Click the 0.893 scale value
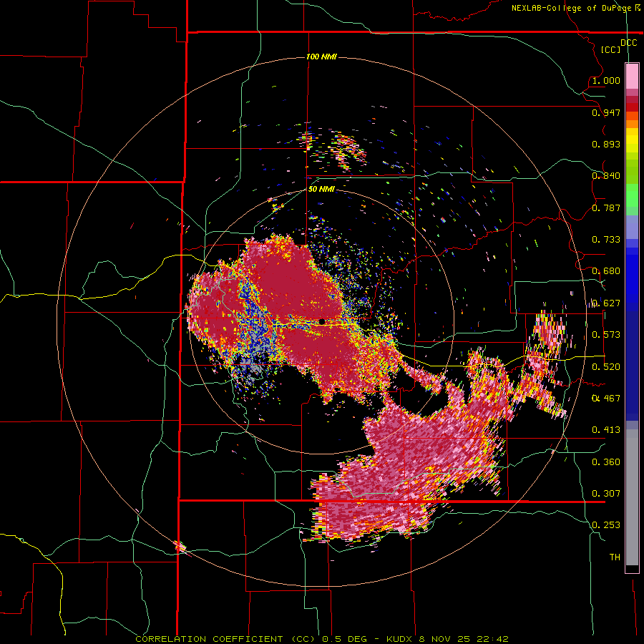 (x=606, y=144)
